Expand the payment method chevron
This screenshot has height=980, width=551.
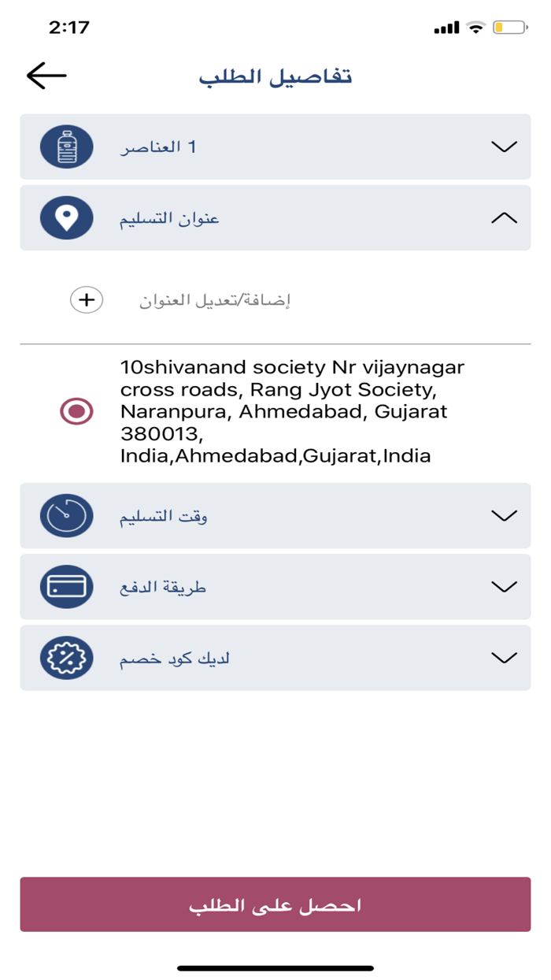tap(504, 587)
